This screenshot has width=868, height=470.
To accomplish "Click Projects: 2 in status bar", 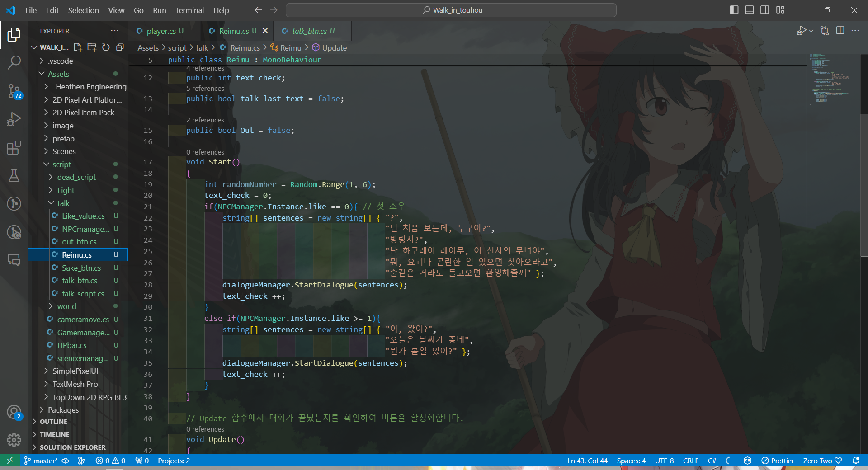I will click(174, 461).
